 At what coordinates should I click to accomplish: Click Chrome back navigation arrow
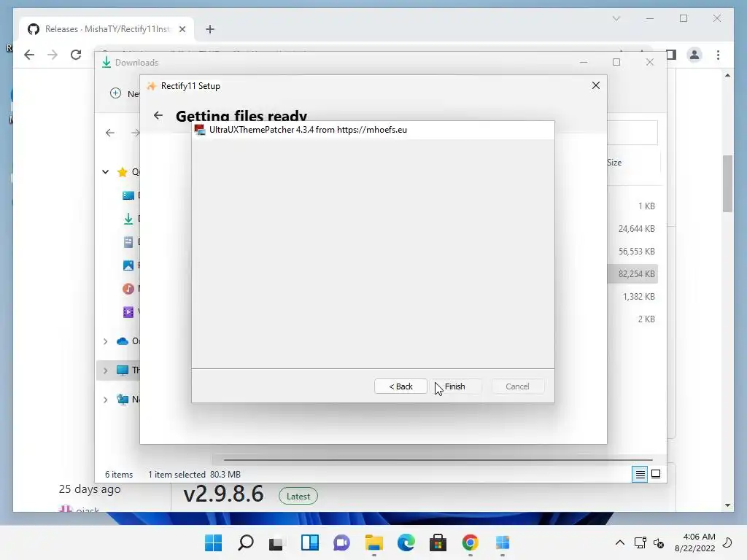coord(29,55)
